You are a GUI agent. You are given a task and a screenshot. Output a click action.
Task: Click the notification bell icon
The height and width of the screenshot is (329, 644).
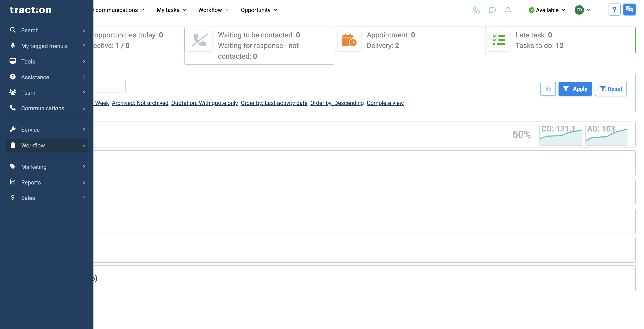tap(508, 10)
